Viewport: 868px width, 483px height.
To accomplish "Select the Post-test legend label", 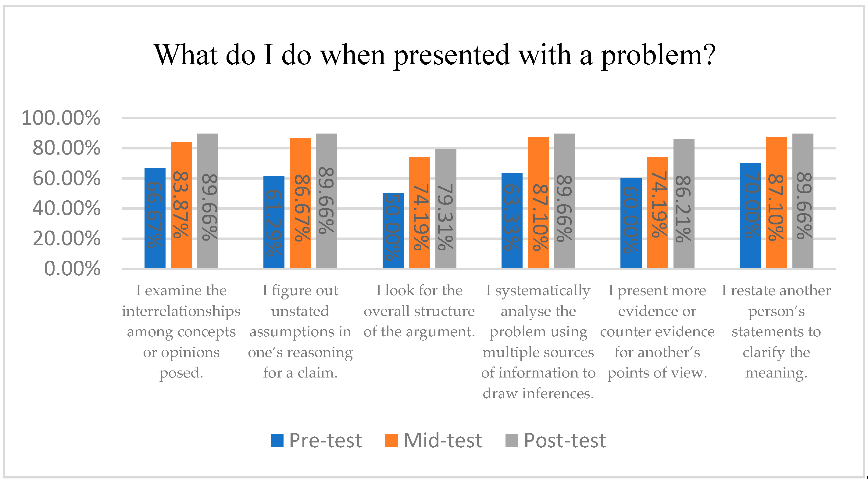I will point(565,441).
